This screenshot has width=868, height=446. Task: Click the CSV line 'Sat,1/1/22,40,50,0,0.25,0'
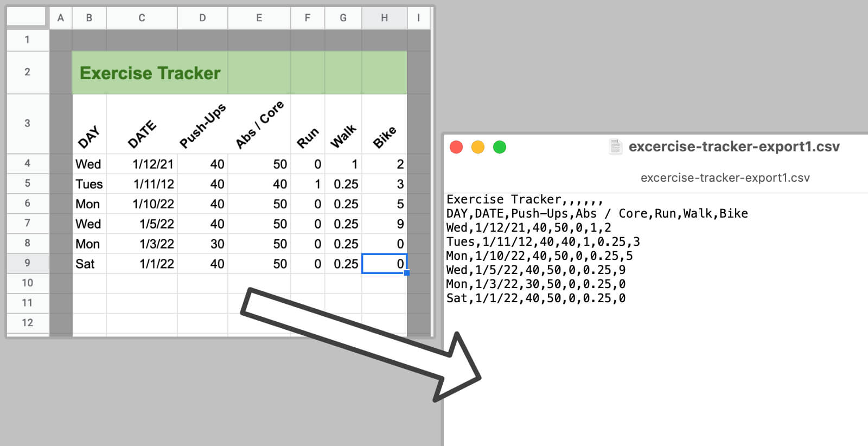[x=536, y=298]
